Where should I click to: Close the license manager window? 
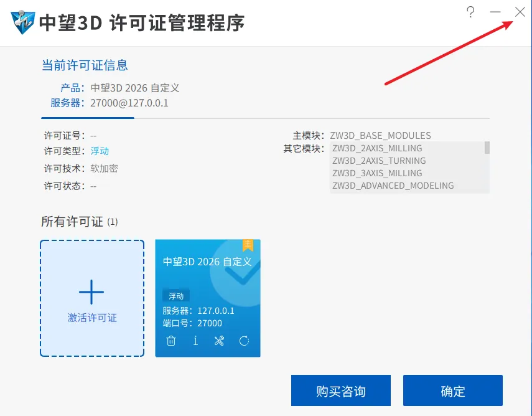pos(520,12)
